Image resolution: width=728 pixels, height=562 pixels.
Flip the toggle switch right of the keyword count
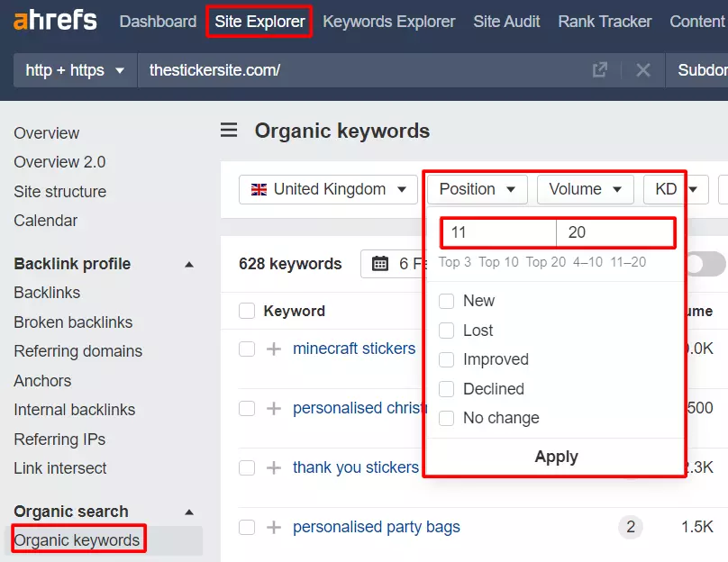coord(705,264)
